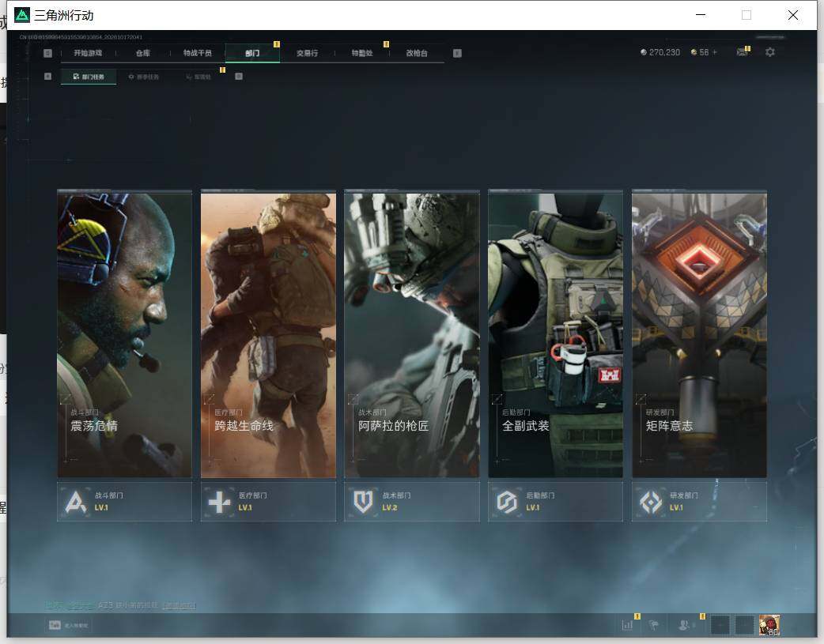Click the 战术部门 shield emblem icon
824x644 pixels.
point(363,502)
